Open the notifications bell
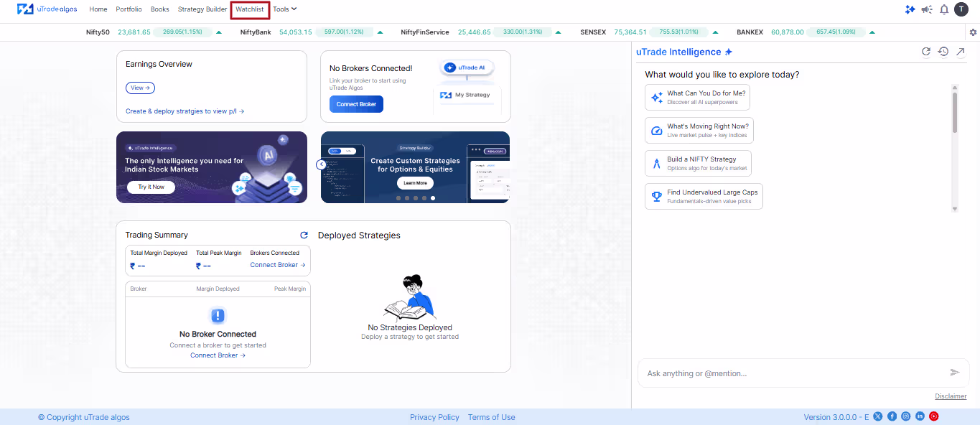Viewport: 980px width, 425px height. (x=944, y=9)
